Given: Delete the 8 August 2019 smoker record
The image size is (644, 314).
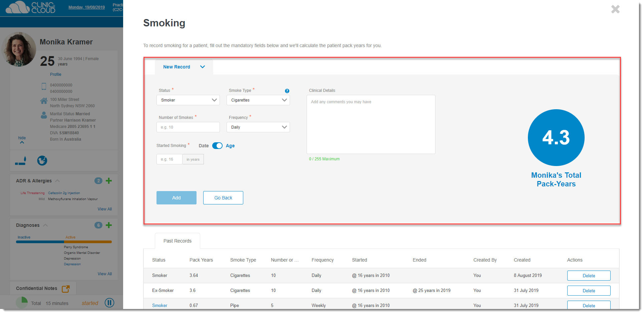Looking at the screenshot, I should coord(589,276).
